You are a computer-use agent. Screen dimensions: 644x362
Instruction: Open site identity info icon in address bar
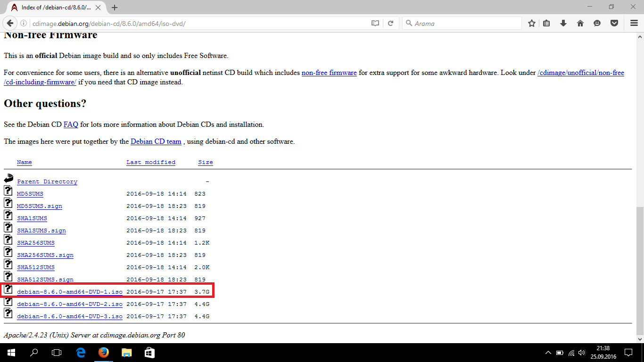point(24,23)
